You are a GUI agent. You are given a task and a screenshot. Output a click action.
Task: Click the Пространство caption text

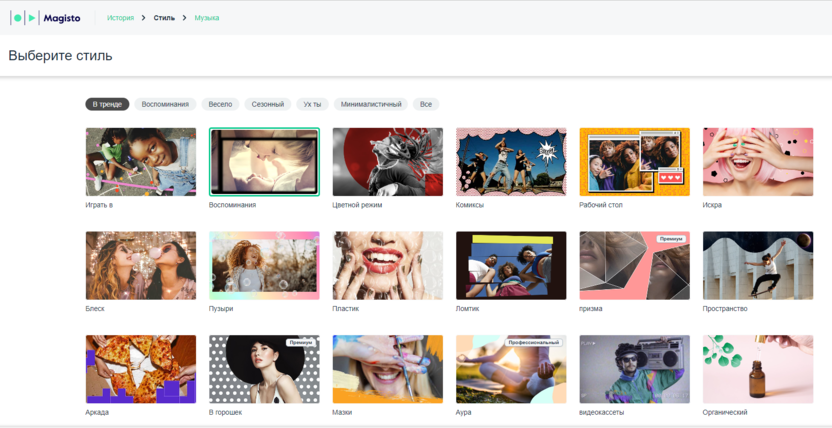tap(725, 309)
